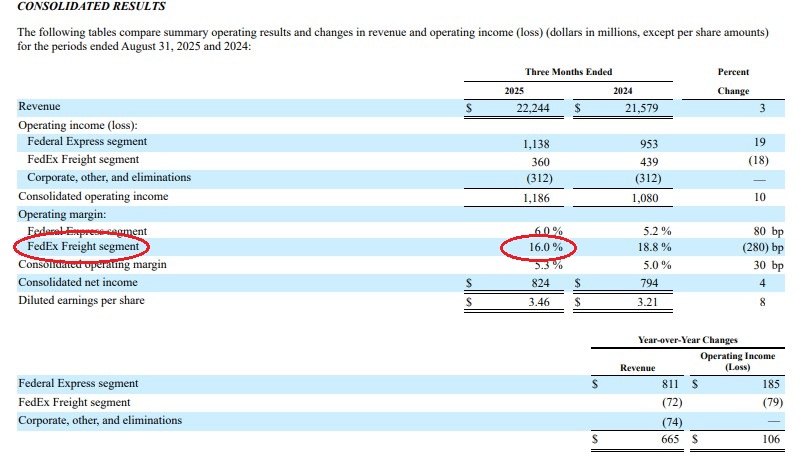Image resolution: width=798 pixels, height=468 pixels.
Task: Click the "Diluted earnings per share" row label
Action: pyautogui.click(x=81, y=300)
